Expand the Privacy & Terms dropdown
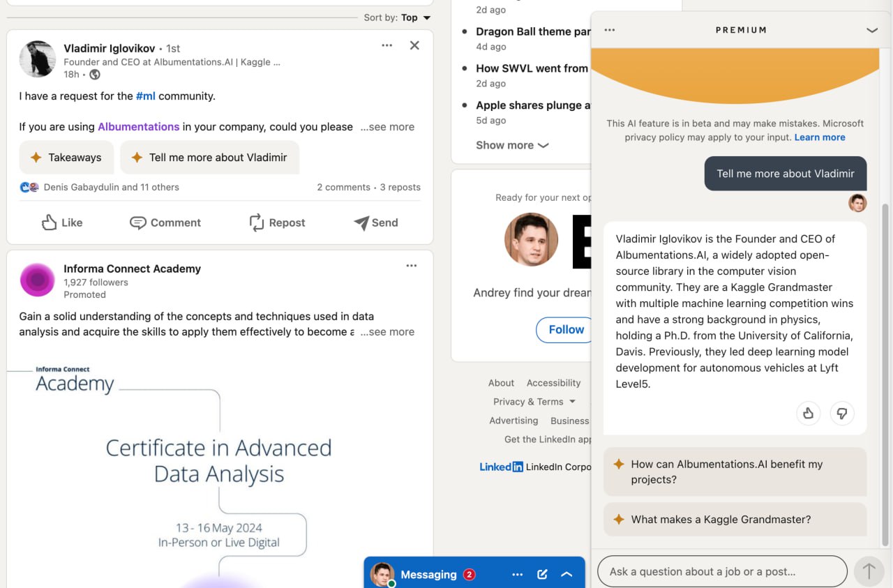The image size is (893, 588). click(x=534, y=402)
